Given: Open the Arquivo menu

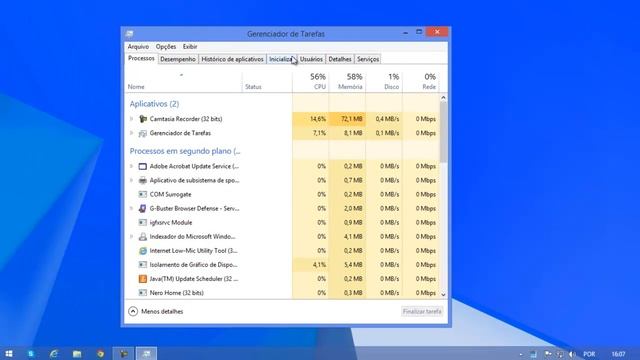Looking at the screenshot, I should [x=138, y=47].
